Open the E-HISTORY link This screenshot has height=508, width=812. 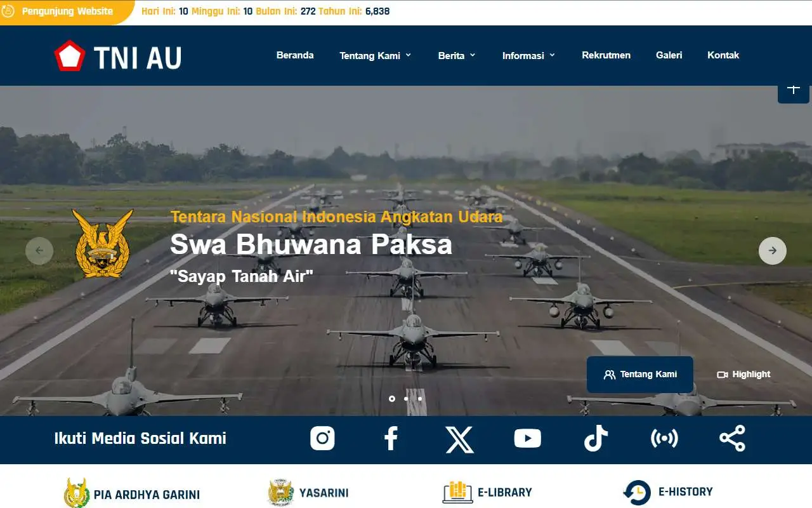point(686,491)
